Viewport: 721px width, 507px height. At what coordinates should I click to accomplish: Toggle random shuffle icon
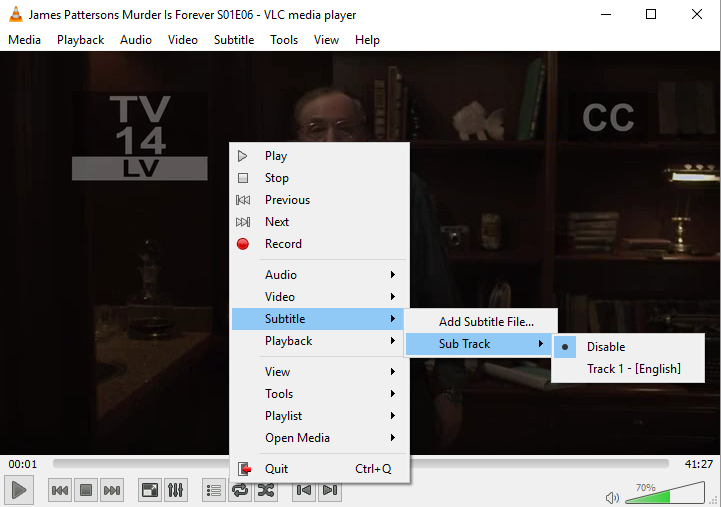pos(266,490)
